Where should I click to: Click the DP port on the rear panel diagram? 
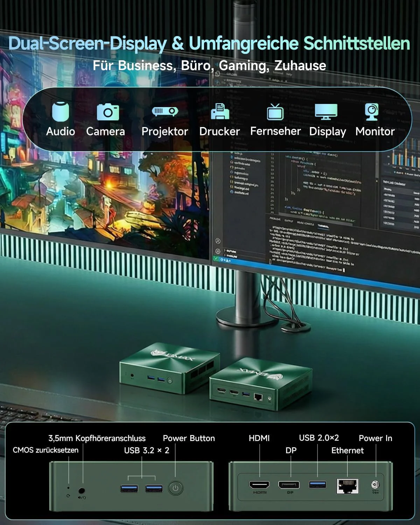[x=289, y=485]
